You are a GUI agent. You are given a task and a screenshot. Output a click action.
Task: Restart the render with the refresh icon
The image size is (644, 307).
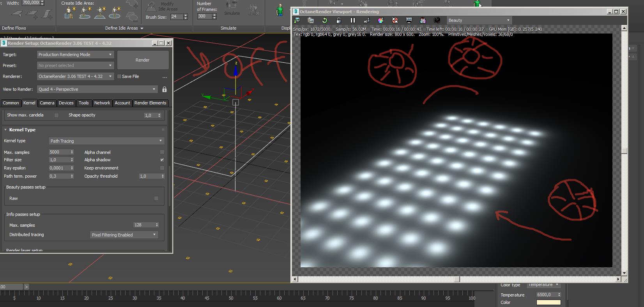[325, 20]
